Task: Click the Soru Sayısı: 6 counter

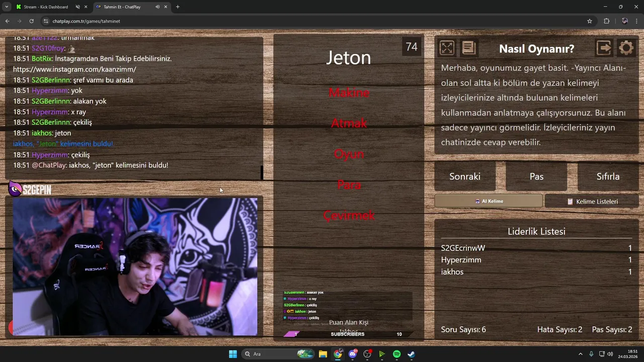Action: (x=463, y=330)
